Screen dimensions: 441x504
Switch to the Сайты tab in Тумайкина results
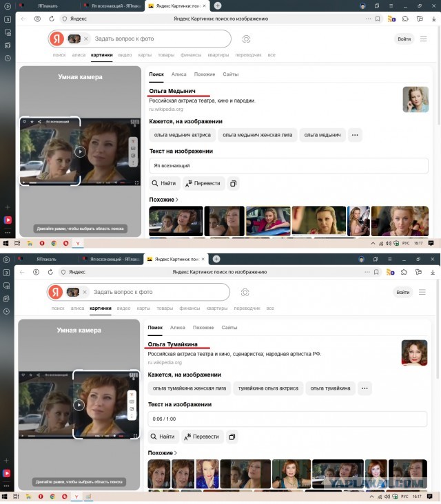click(229, 328)
